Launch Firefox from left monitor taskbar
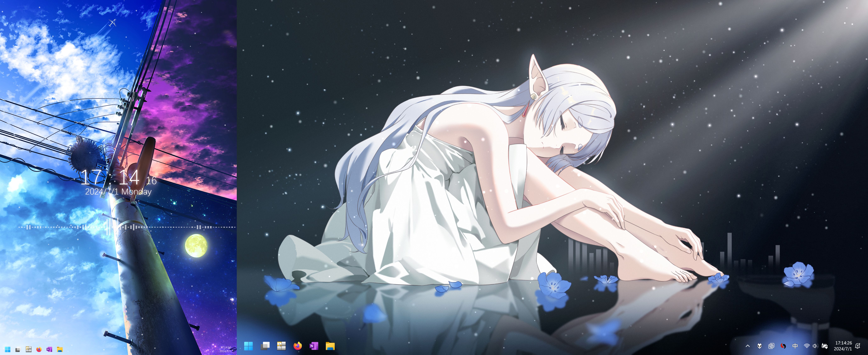868x355 pixels. (x=39, y=349)
